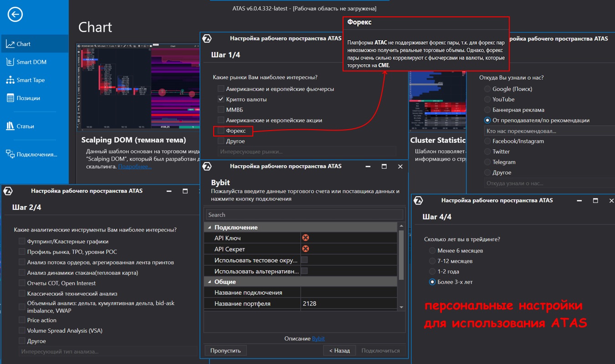Check Американские и европейские акции

click(x=221, y=120)
